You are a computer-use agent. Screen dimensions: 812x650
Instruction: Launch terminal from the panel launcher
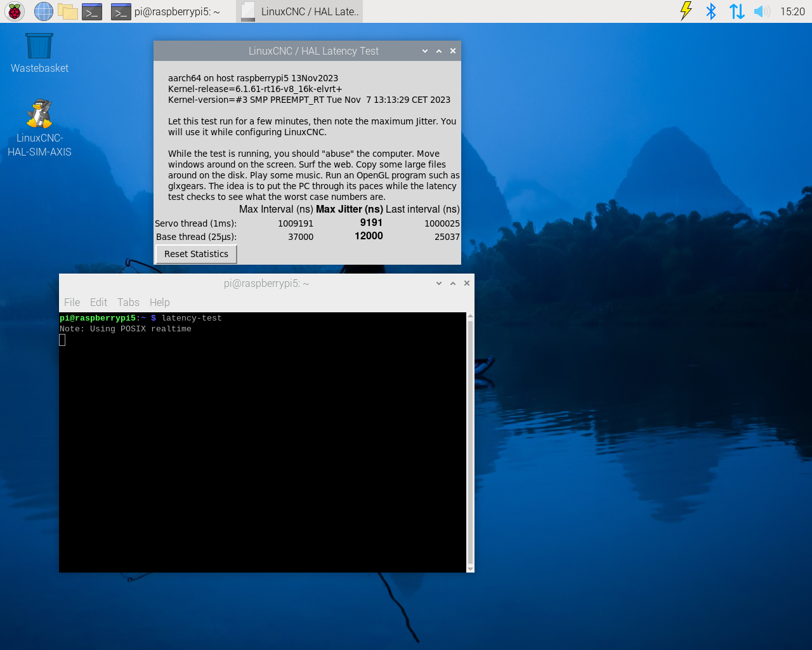(92, 11)
